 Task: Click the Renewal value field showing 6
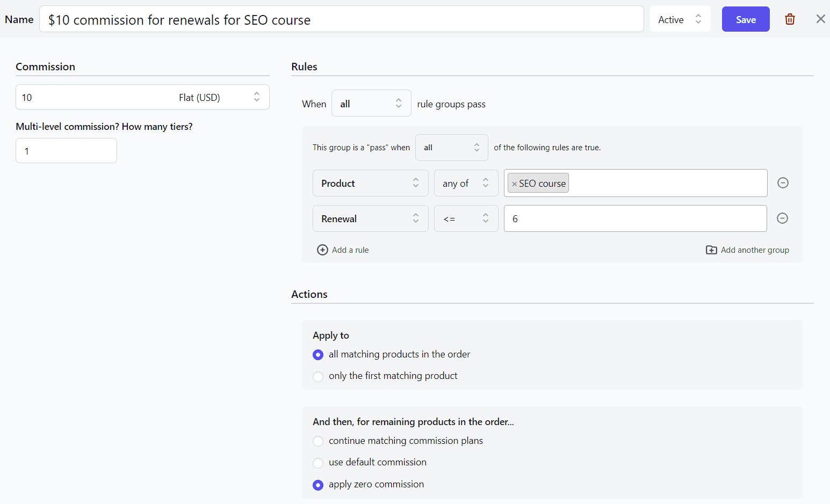tap(635, 218)
